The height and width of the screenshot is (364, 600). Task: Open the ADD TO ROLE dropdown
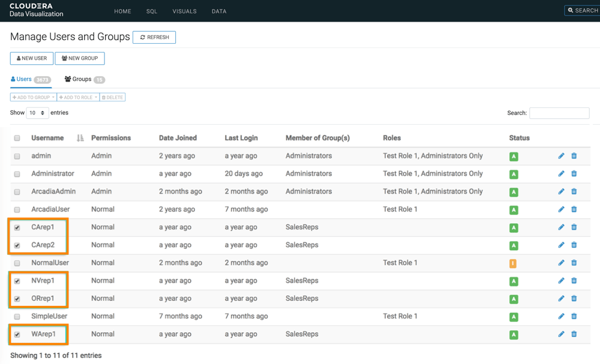pos(78,97)
